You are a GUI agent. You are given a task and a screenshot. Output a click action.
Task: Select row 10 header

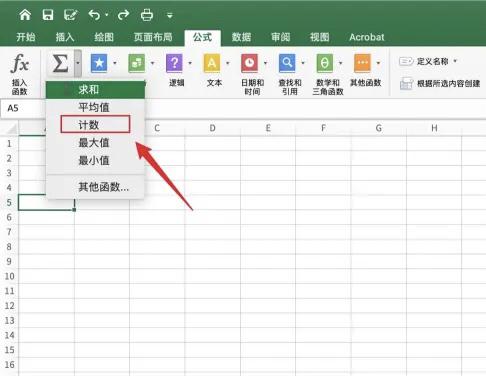[x=9, y=276]
